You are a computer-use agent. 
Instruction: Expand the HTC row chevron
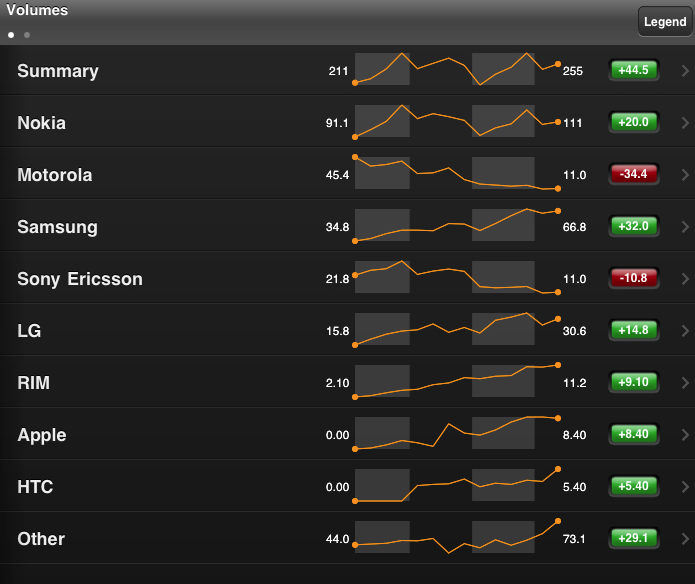click(x=685, y=487)
